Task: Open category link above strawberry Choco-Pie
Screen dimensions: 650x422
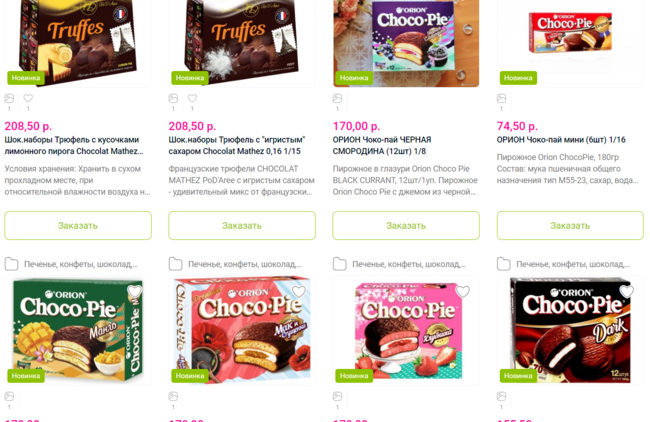Action: click(409, 264)
